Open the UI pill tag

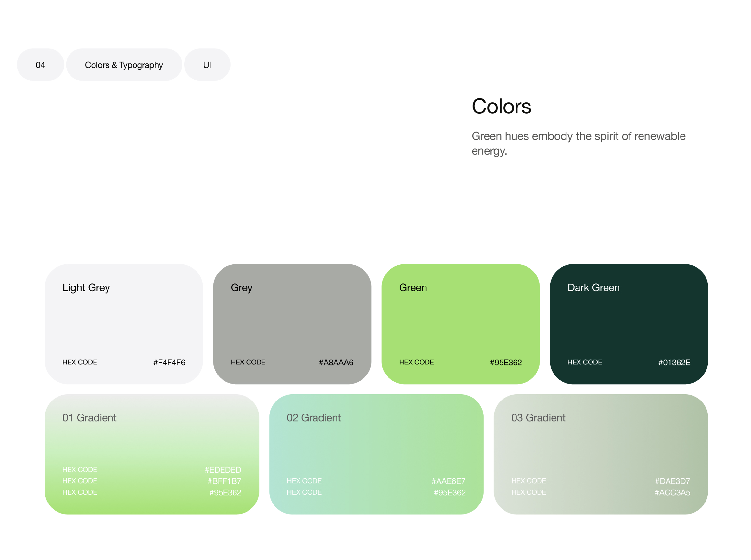[x=207, y=65]
